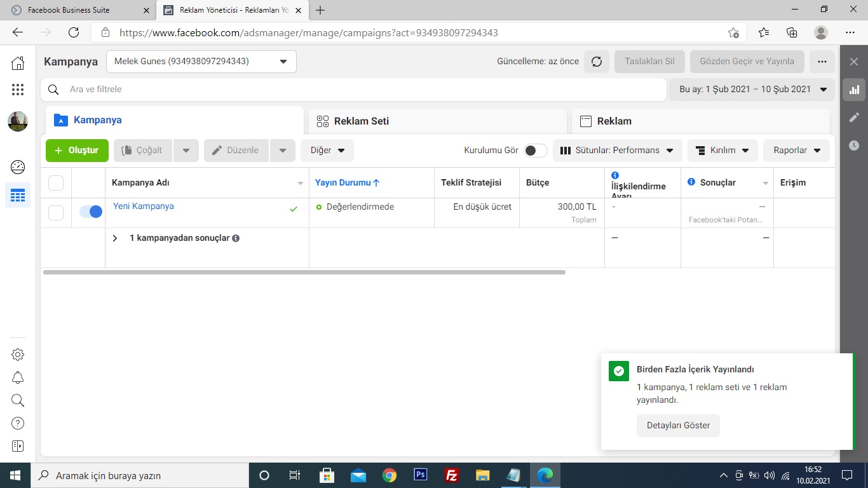The width and height of the screenshot is (868, 488).
Task: Open the account overview gauge icon
Action: click(18, 167)
